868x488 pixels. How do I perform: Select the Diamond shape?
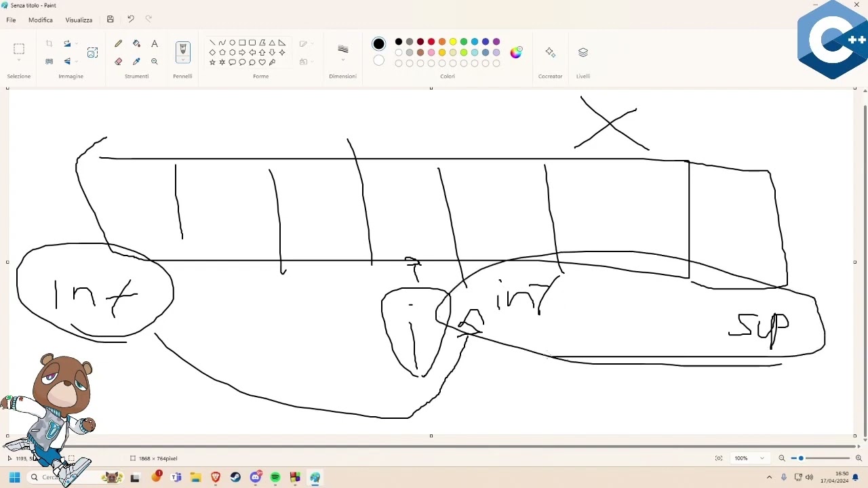tap(212, 52)
